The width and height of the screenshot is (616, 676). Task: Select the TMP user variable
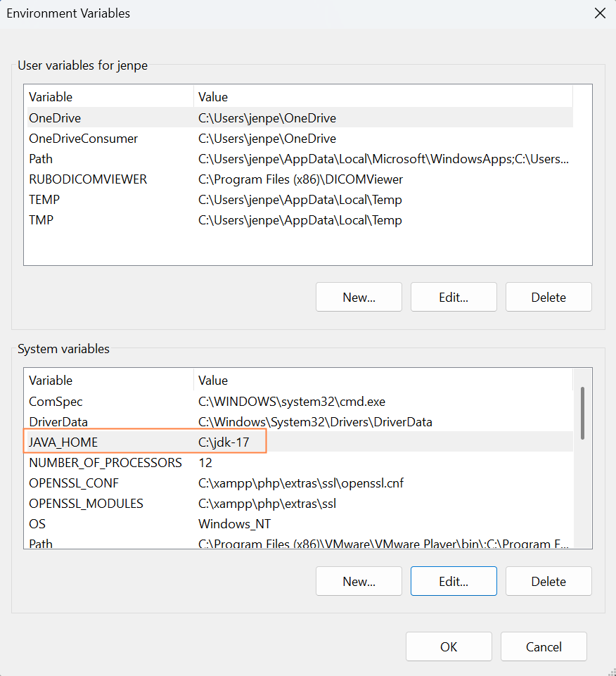click(x=41, y=220)
